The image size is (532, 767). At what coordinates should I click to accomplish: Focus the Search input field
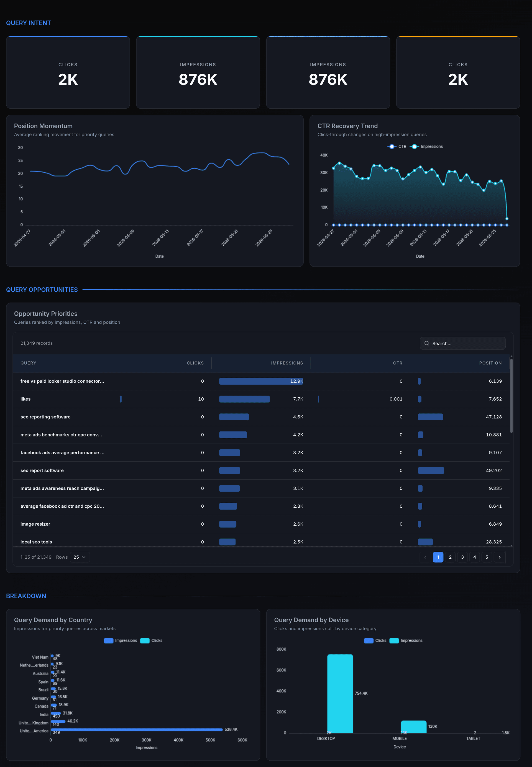[x=463, y=343]
